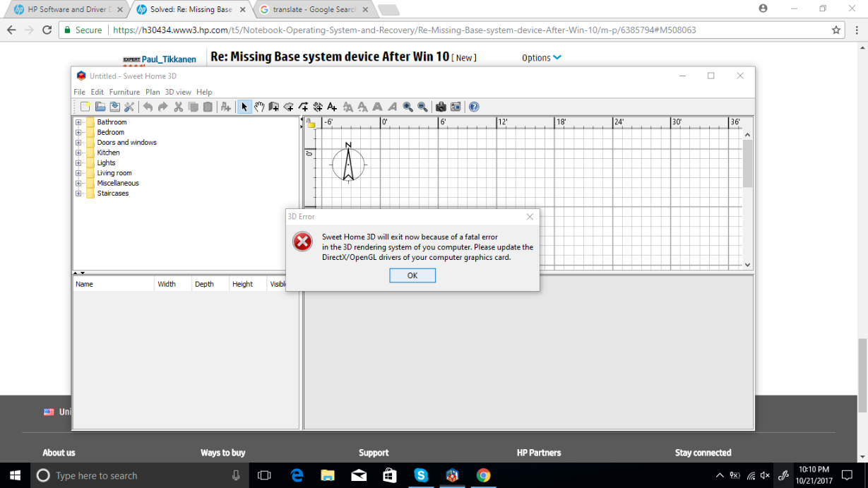Open the Options dropdown on HP forum

click(540, 58)
